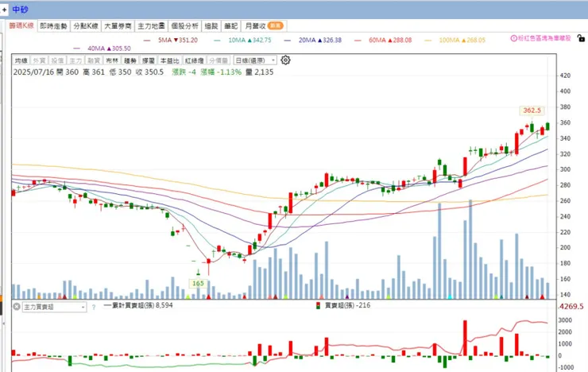Click the last candlestick on the chart
588x372 pixels.
(x=548, y=126)
